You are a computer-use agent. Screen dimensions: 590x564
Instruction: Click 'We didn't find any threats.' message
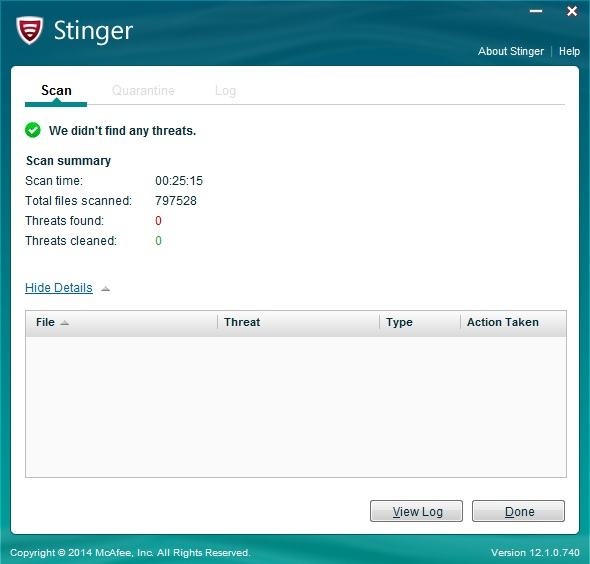point(123,131)
